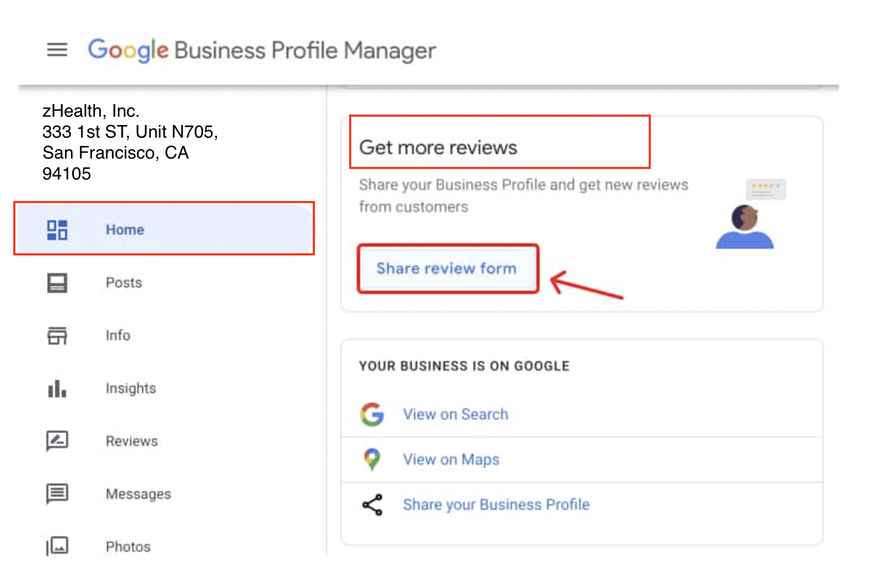Click the Share your Business Profile description text
This screenshot has width=870, height=588.
point(524,196)
